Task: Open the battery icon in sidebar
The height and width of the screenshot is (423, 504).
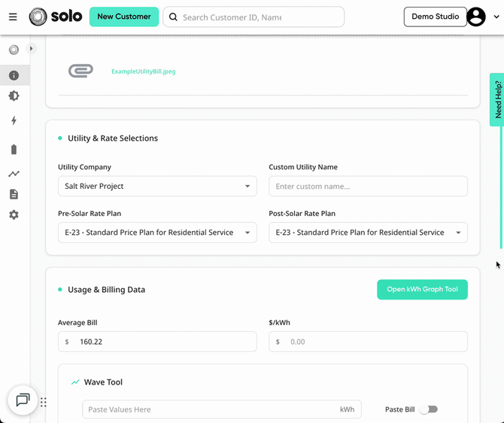Action: [14, 150]
